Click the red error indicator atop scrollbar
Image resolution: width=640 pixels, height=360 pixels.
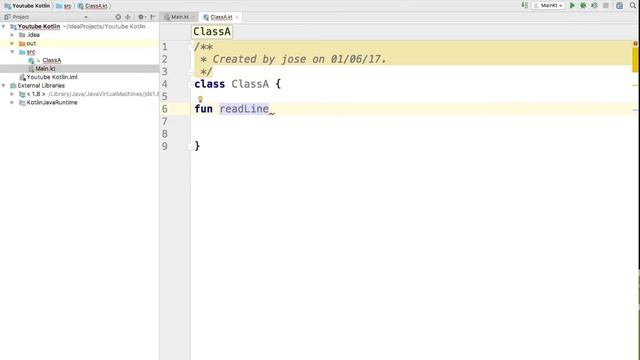pos(636,43)
